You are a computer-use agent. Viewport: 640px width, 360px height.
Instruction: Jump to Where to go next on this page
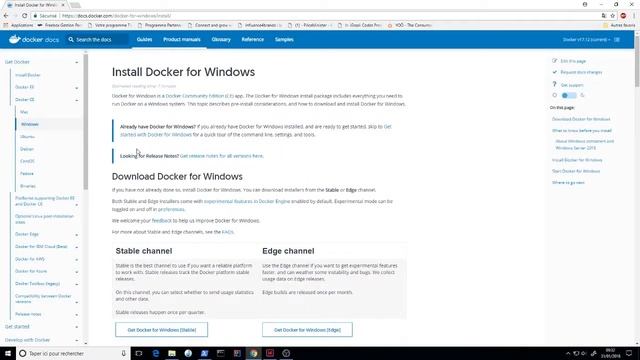568,182
